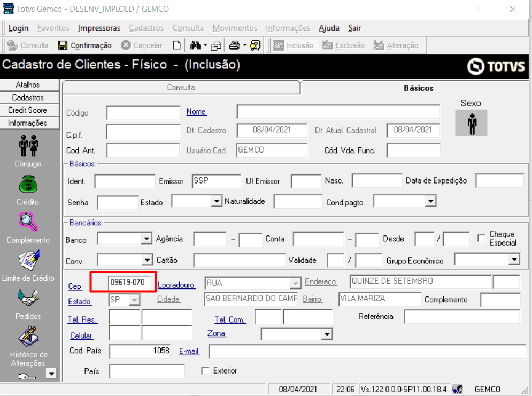This screenshot has width=532, height=396.
Task: Click the Logradouro link
Action: coord(176,285)
